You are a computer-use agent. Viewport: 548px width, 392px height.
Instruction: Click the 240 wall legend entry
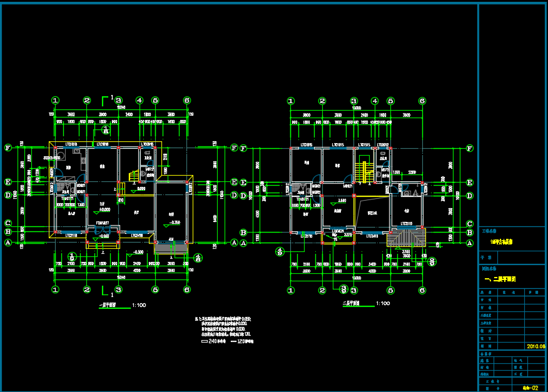point(214,341)
